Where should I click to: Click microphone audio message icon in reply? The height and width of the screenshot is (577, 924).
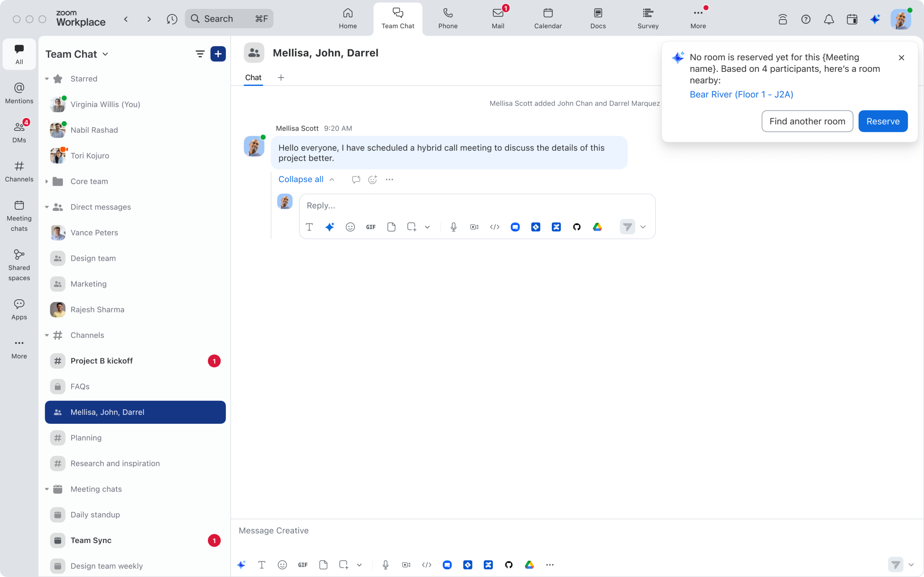point(453,227)
